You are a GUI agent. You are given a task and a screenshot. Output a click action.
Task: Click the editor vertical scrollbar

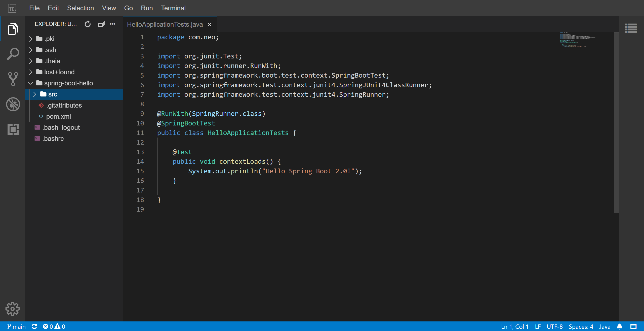pos(616,122)
